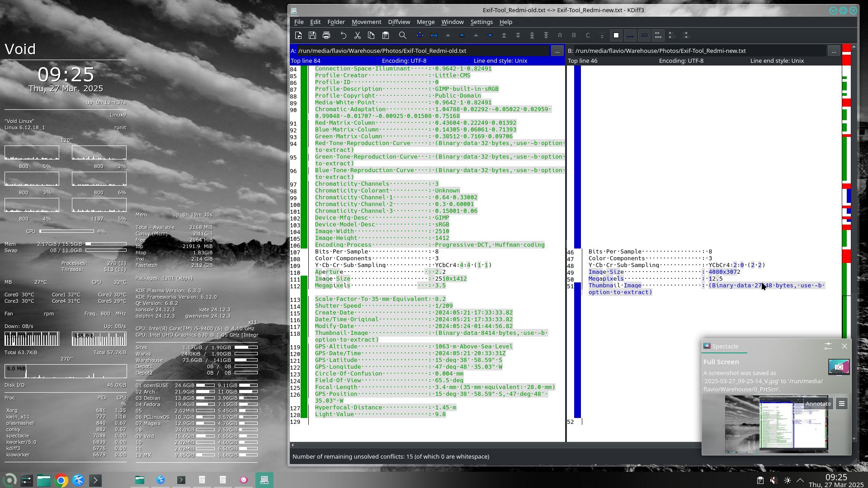Close the Spectacle notification popup
This screenshot has height=488, width=868.
tap(844, 347)
